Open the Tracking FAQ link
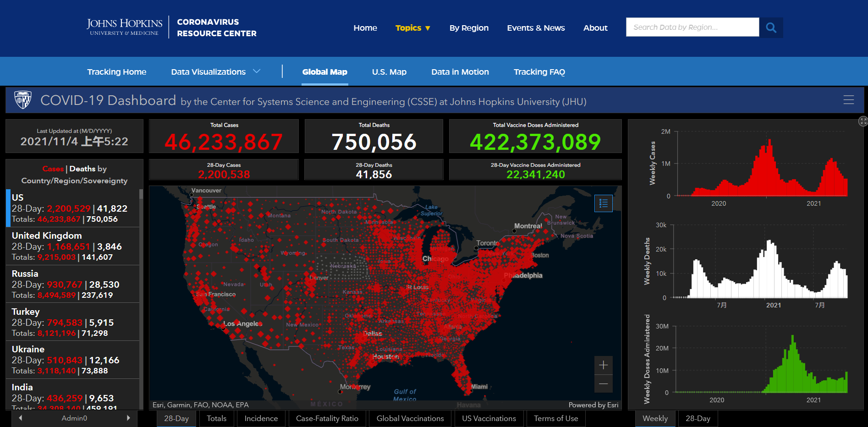The image size is (868, 427). tap(539, 72)
